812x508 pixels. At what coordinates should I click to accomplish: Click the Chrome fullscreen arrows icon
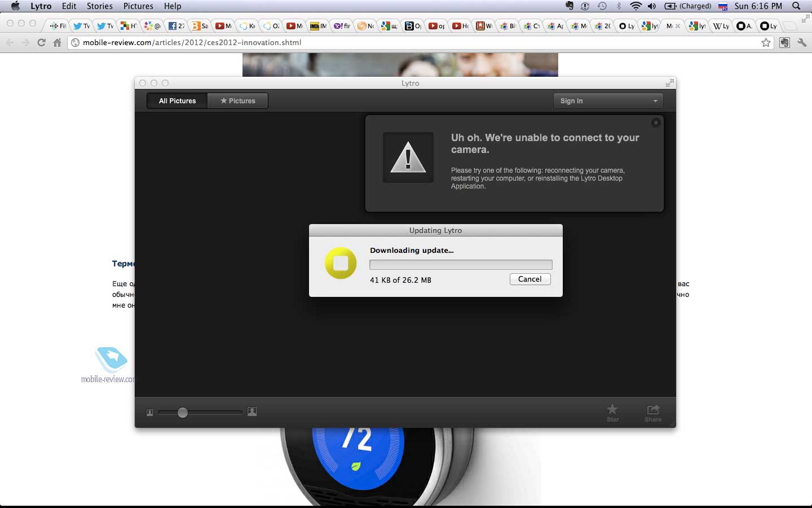[805, 19]
